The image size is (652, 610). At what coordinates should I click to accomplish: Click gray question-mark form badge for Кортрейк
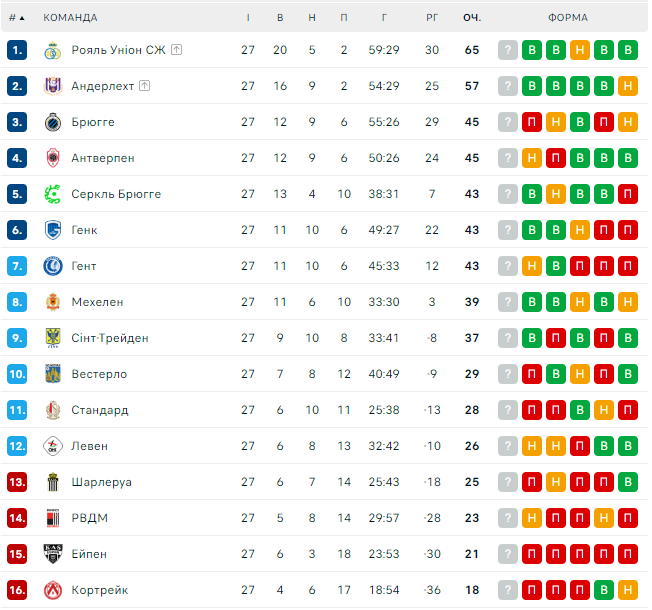click(508, 590)
